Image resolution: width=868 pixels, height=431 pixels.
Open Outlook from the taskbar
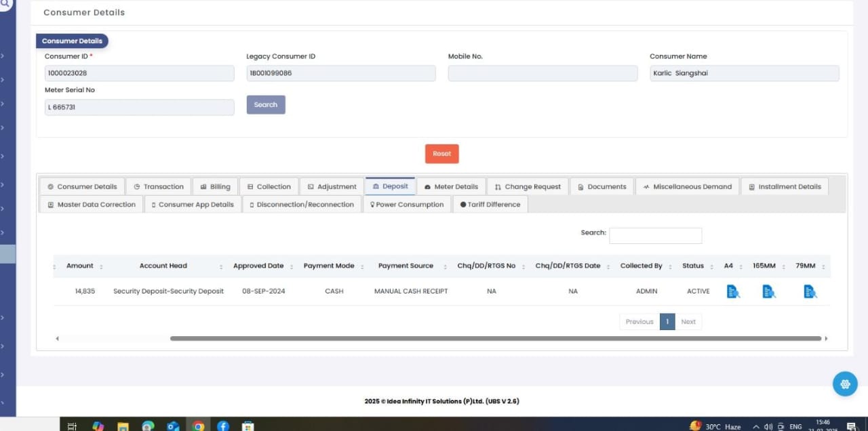173,426
